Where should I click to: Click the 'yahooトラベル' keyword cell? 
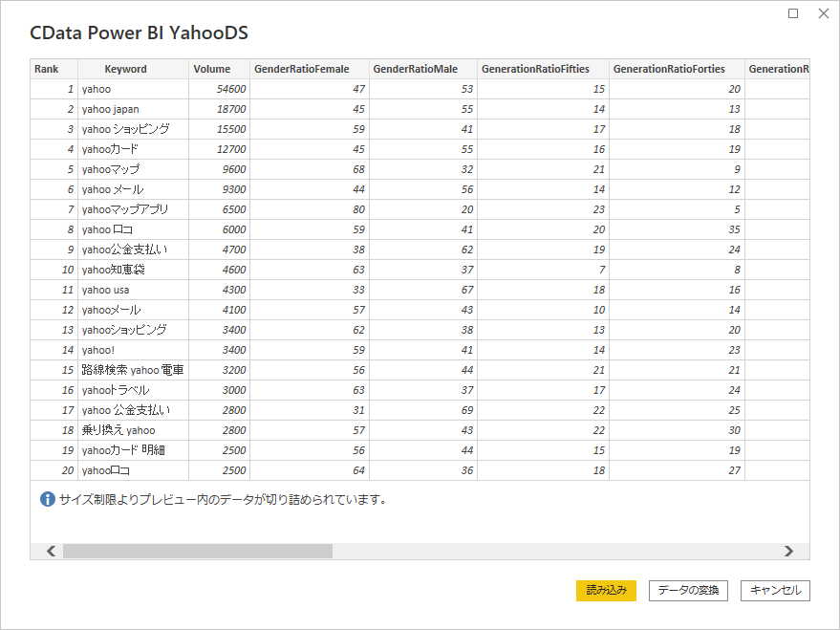[x=134, y=391]
